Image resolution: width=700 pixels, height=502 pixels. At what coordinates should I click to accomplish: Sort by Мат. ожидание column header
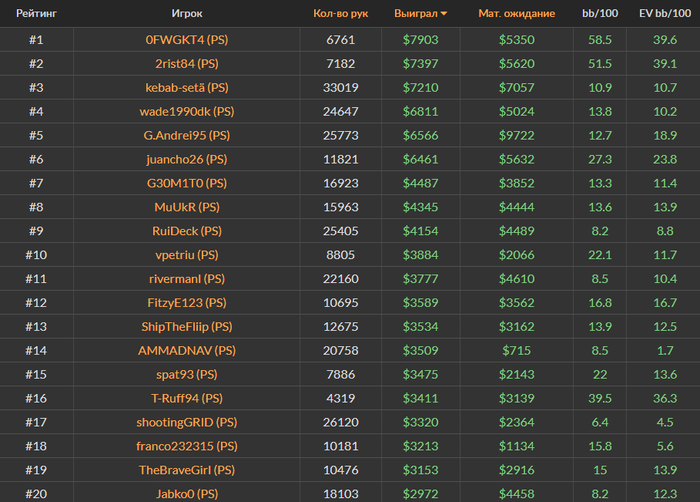coord(517,13)
